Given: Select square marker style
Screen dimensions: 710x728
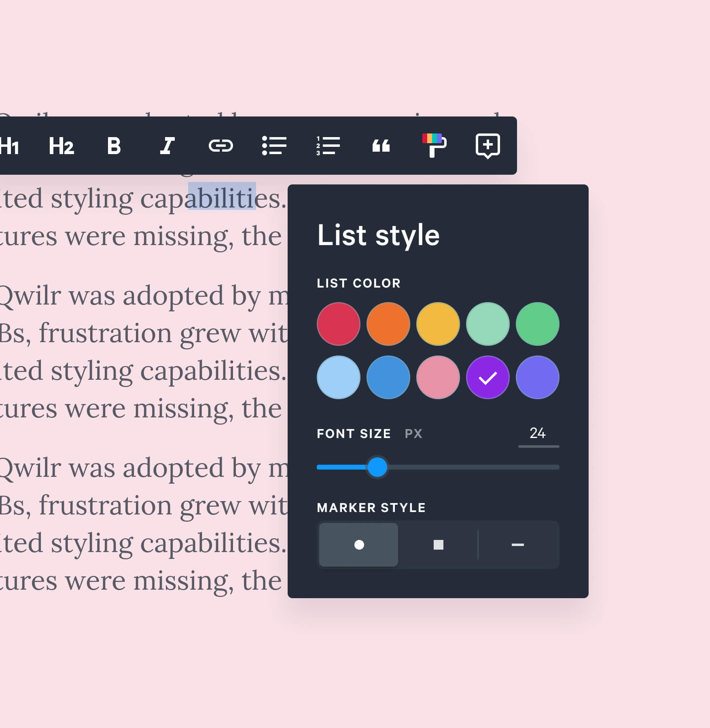Looking at the screenshot, I should [x=438, y=545].
